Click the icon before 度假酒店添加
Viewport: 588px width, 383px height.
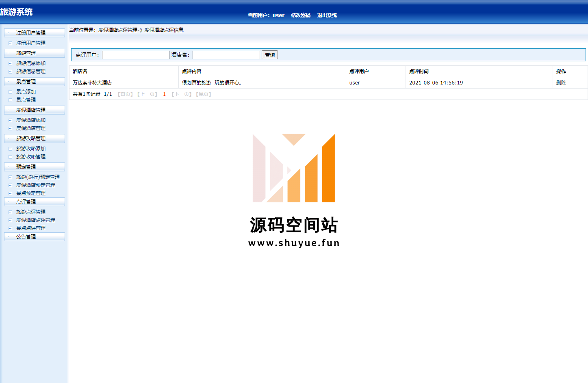[10, 120]
